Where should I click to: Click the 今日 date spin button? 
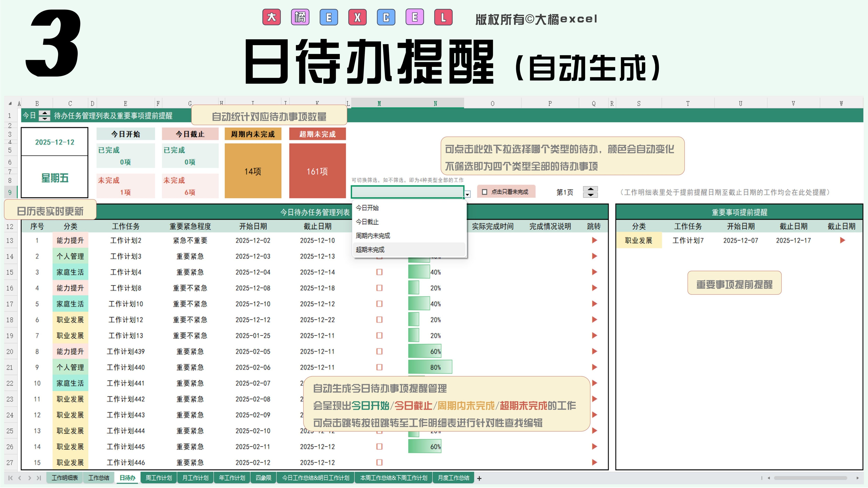click(44, 115)
